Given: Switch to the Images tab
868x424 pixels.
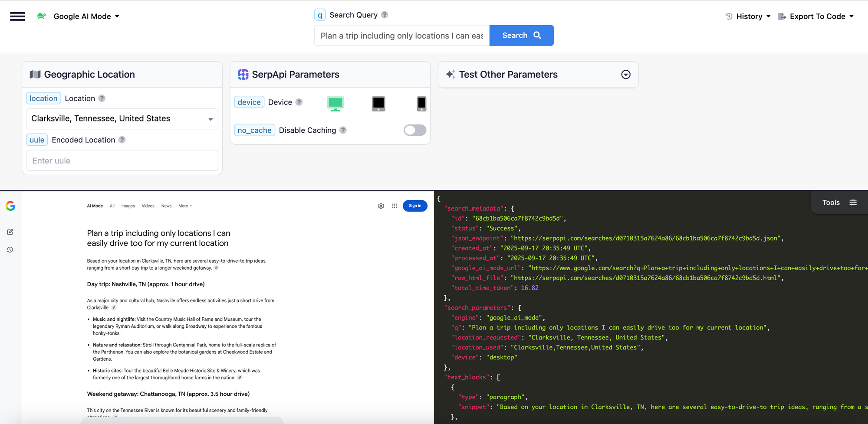Looking at the screenshot, I should [x=128, y=206].
